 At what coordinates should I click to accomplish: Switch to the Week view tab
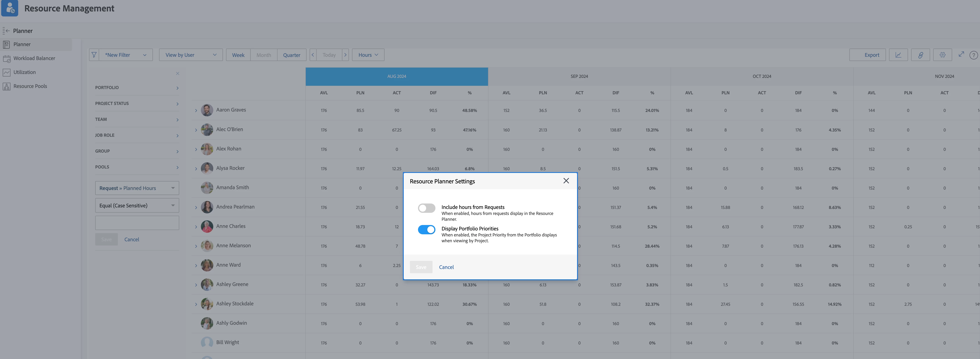[238, 55]
